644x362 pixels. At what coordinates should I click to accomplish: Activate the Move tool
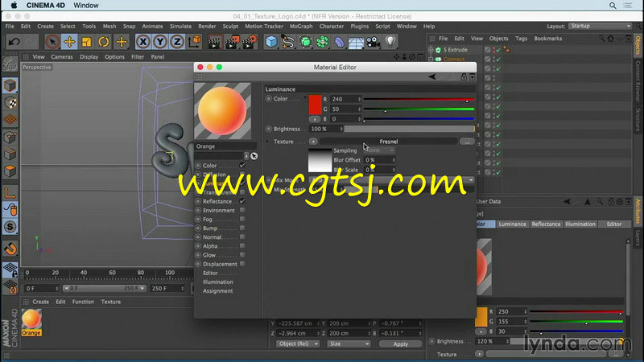click(69, 42)
